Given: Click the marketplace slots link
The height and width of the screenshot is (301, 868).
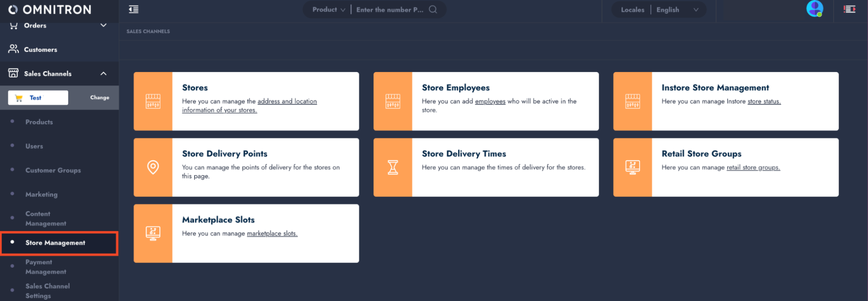Looking at the screenshot, I should pos(272,234).
